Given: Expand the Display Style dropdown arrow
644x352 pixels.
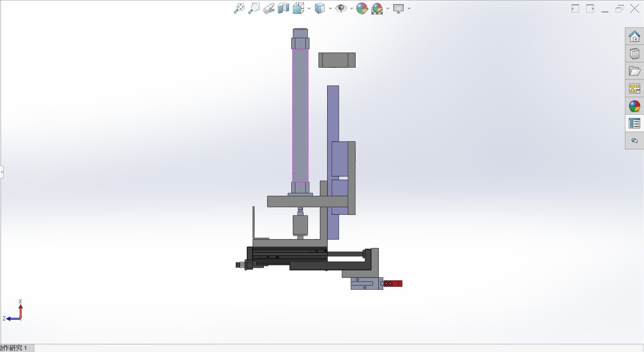Looking at the screenshot, I should coord(330,9).
